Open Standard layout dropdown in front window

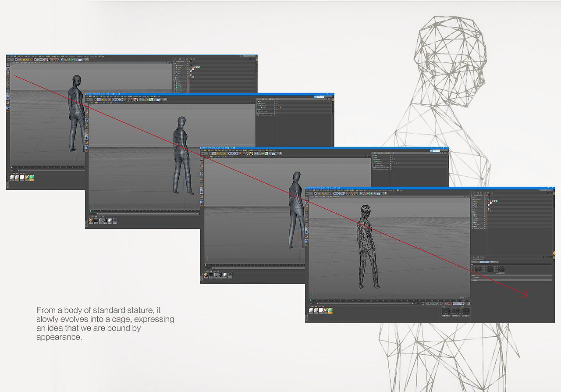(547, 190)
